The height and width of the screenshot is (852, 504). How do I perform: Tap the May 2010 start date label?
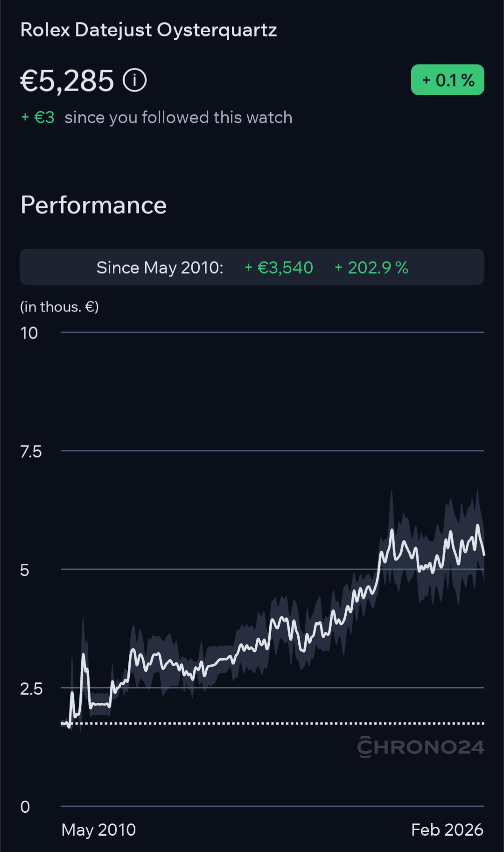(98, 830)
